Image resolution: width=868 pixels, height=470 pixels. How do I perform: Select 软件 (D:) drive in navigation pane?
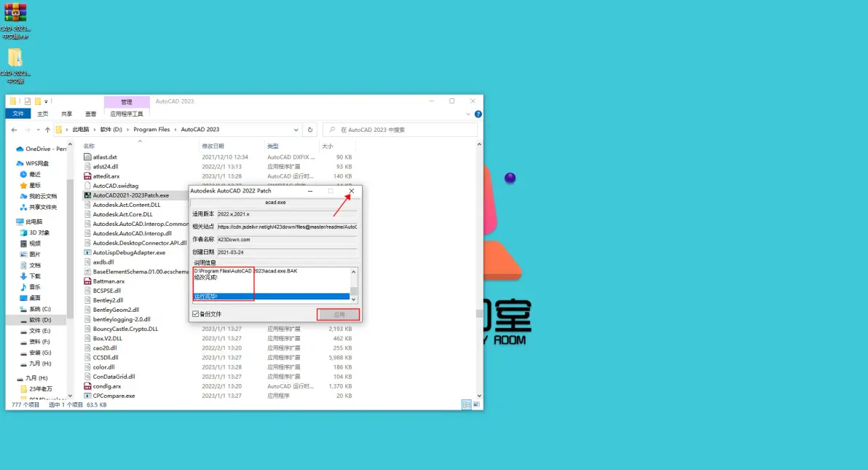pos(40,320)
